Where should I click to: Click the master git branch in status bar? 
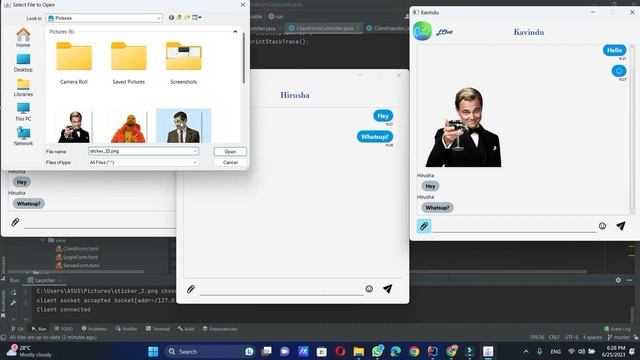coord(618,337)
